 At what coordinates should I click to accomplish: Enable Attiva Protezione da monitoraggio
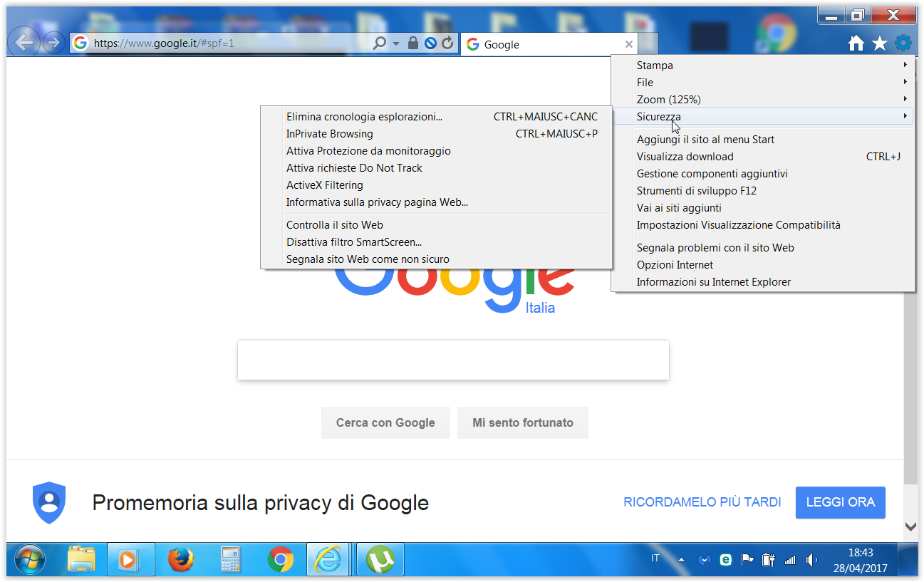point(437,150)
